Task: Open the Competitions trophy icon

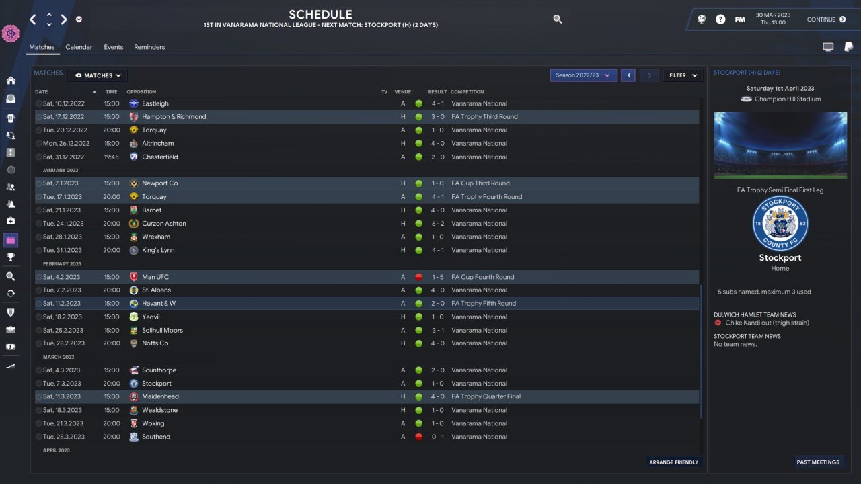Action: pyautogui.click(x=11, y=257)
